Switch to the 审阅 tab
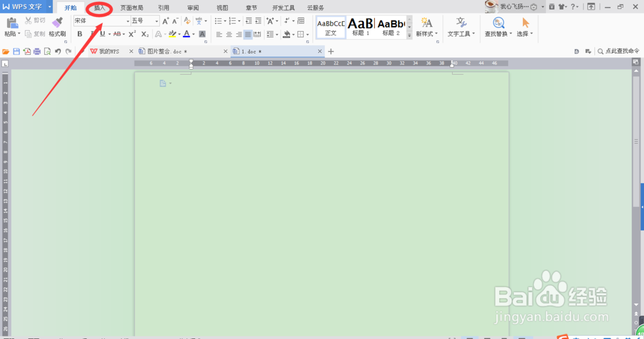 tap(193, 7)
